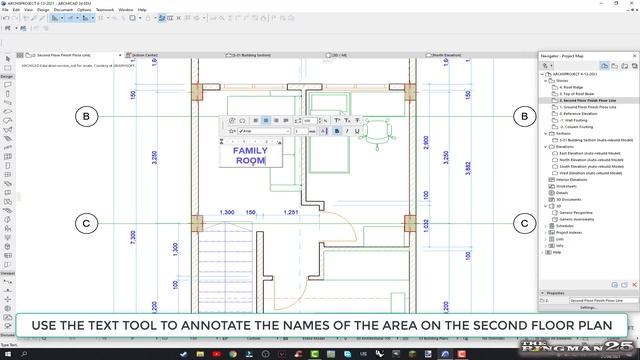Toggle right text alignment
This screenshot has width=640, height=360.
(x=276, y=120)
